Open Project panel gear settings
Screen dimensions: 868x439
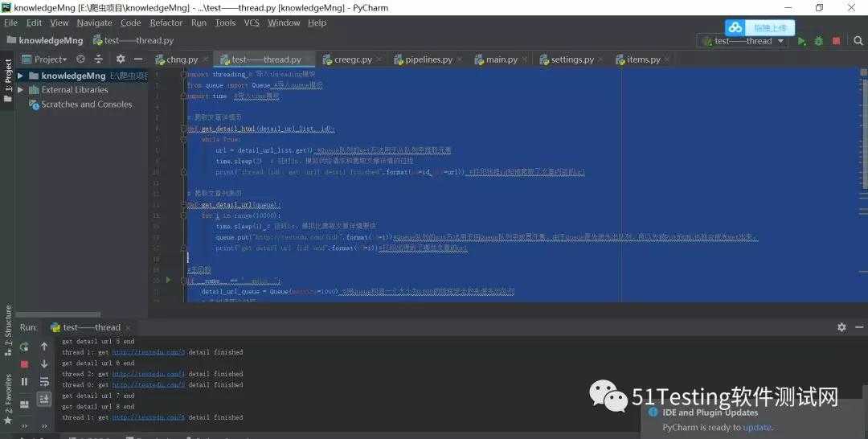tap(120, 59)
